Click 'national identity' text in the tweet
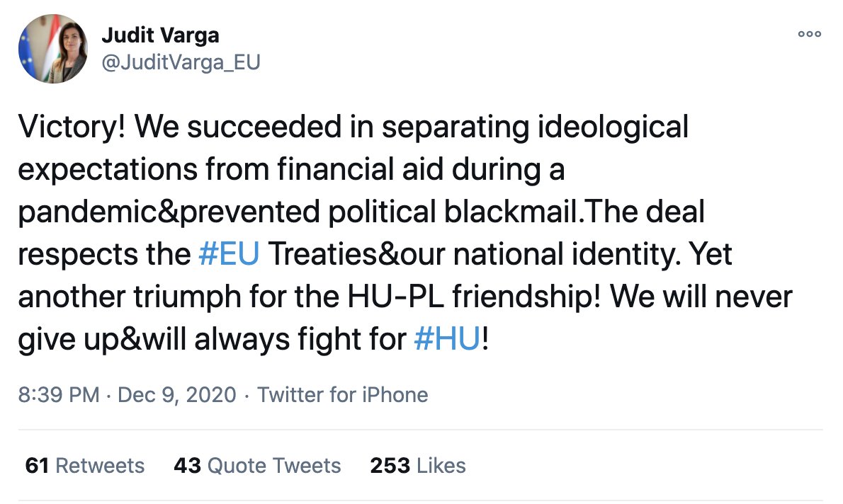This screenshot has width=843, height=504. tap(560, 255)
